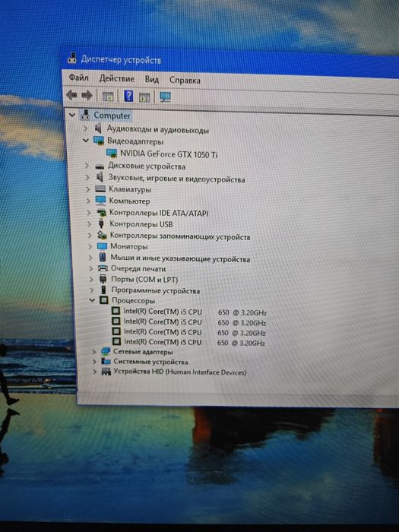Click the Устройства HID icon
399x532 pixels.
point(106,372)
